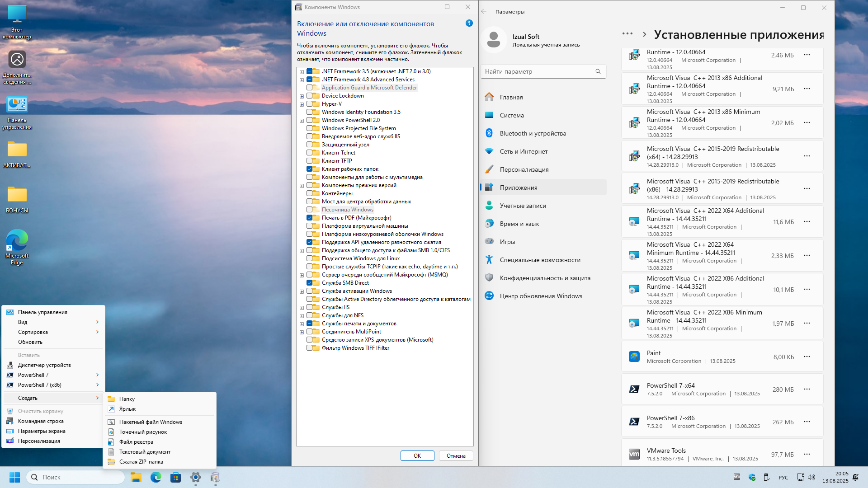Open the Этот компьютер desktop icon
Screen dimensions: 868x488
17,23
